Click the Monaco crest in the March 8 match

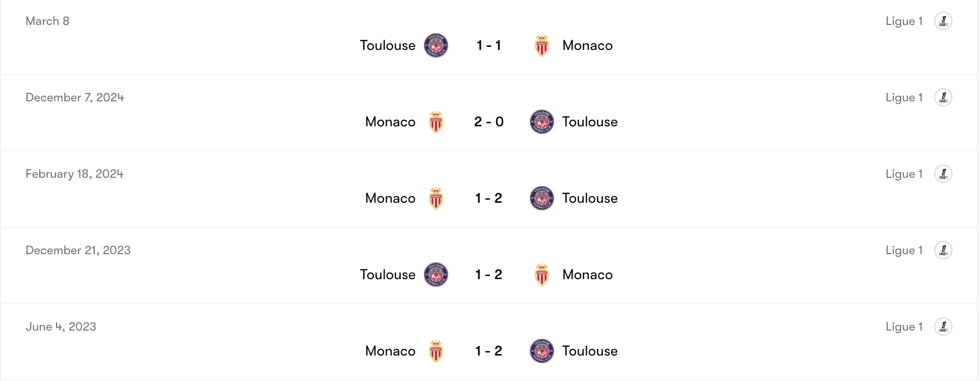tap(541, 45)
